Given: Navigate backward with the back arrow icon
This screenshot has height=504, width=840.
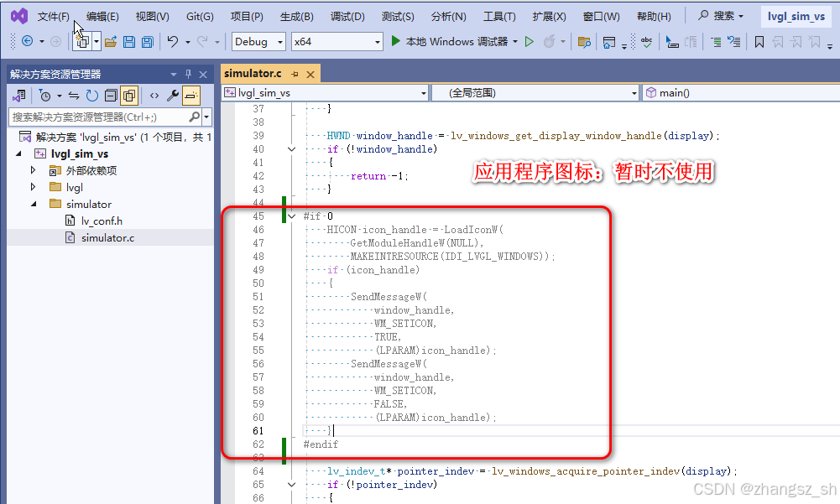Looking at the screenshot, I should tap(28, 41).
